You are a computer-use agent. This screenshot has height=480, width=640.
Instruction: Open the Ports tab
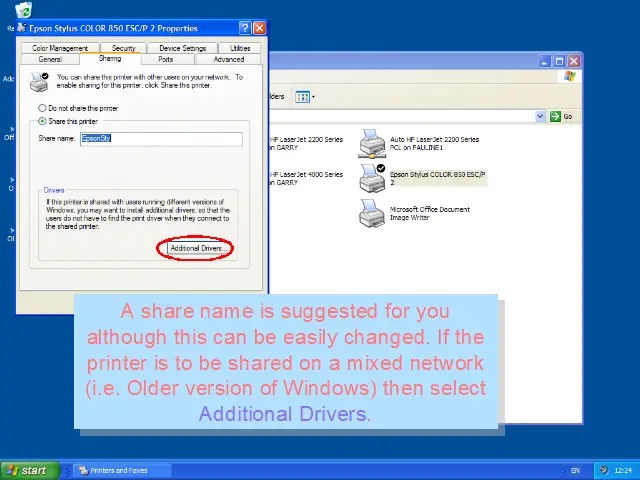(x=165, y=59)
